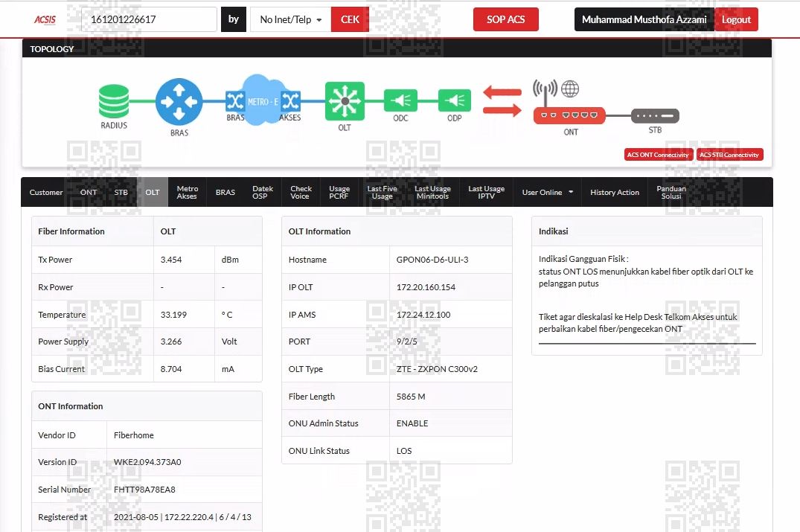
Task: Select the red ONT modem icon
Action: [x=569, y=116]
